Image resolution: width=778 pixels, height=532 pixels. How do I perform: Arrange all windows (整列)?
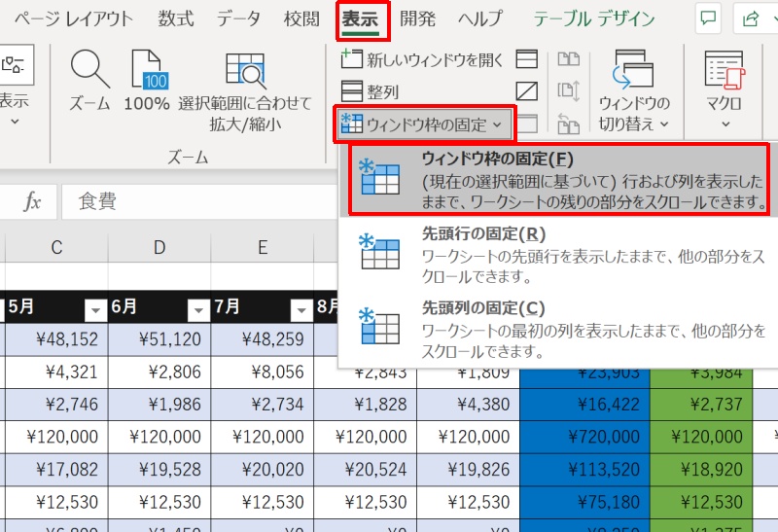point(371,91)
